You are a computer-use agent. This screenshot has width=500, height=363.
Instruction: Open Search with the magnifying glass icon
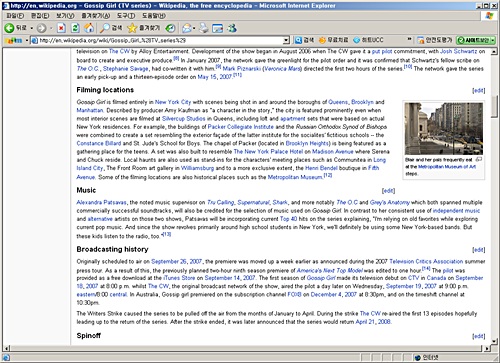tap(104, 28)
